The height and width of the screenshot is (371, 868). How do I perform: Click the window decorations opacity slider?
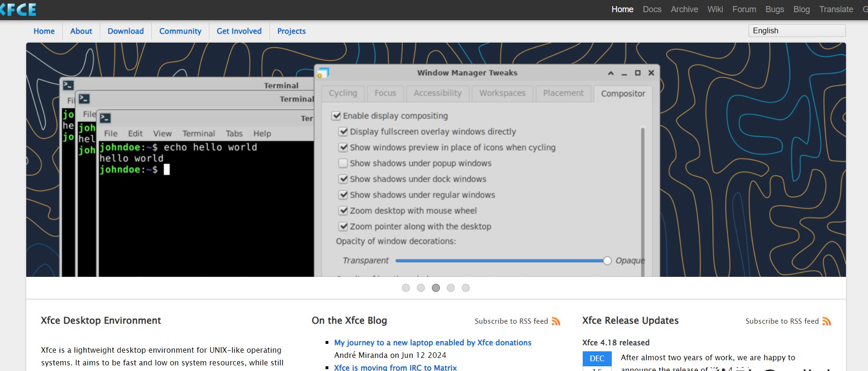point(501,261)
